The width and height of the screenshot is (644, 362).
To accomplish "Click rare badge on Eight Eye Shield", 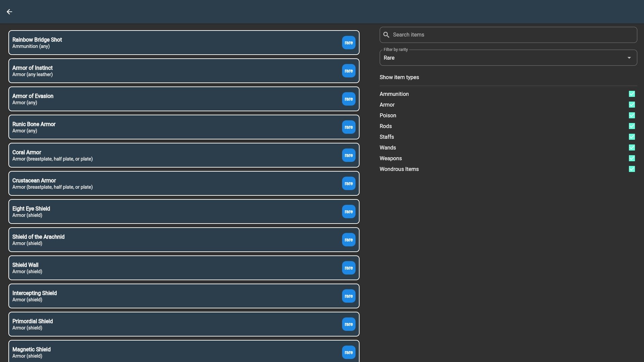I will pos(348,212).
